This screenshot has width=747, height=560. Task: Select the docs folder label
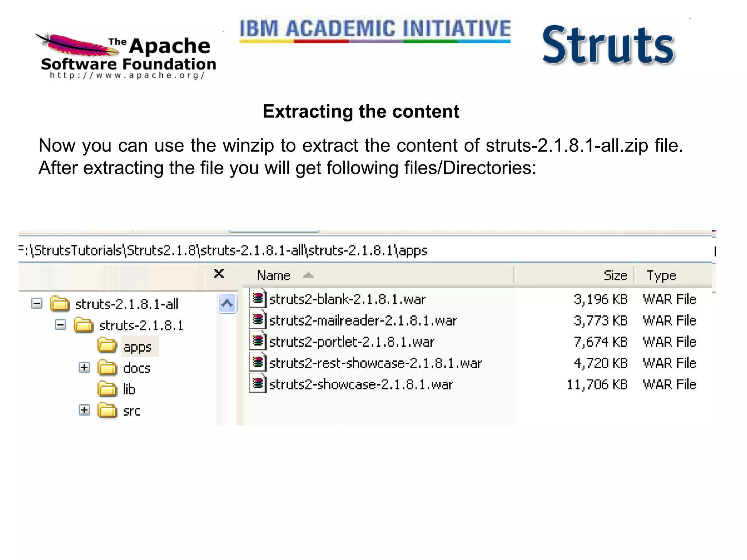click(x=137, y=368)
